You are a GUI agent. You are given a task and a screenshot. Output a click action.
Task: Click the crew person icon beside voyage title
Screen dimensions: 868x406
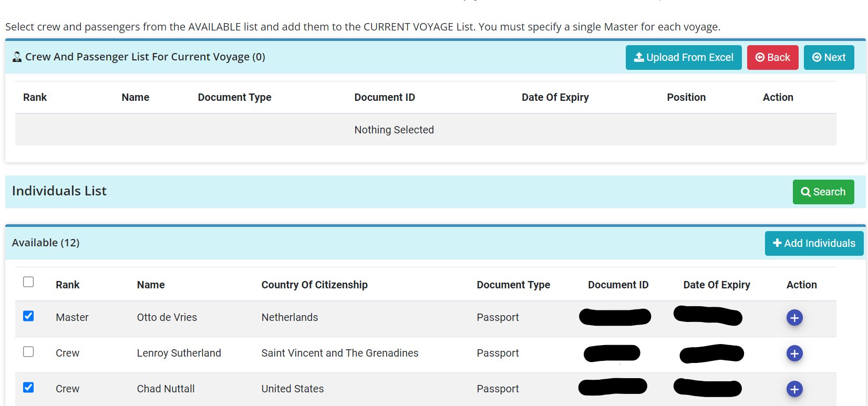17,57
